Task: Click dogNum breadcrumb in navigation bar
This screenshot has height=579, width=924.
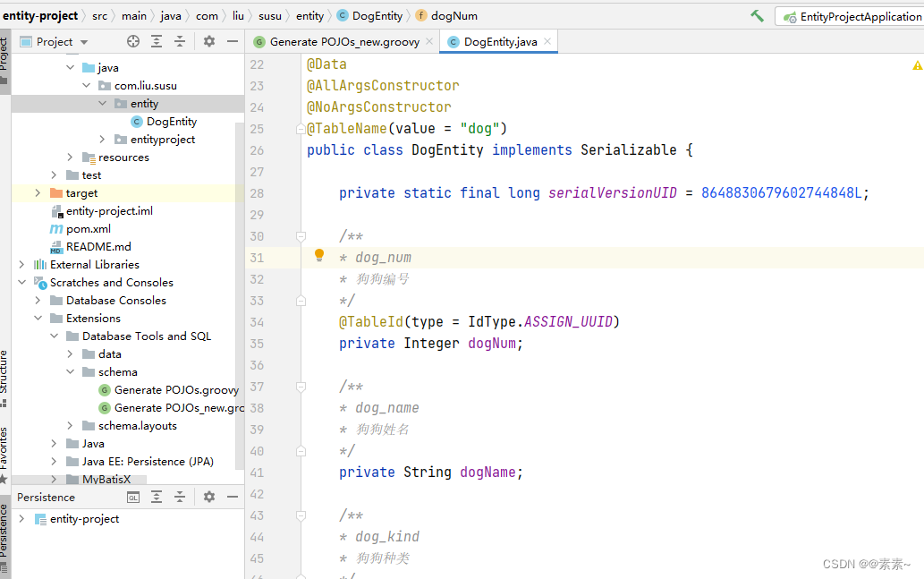Action: pos(446,16)
